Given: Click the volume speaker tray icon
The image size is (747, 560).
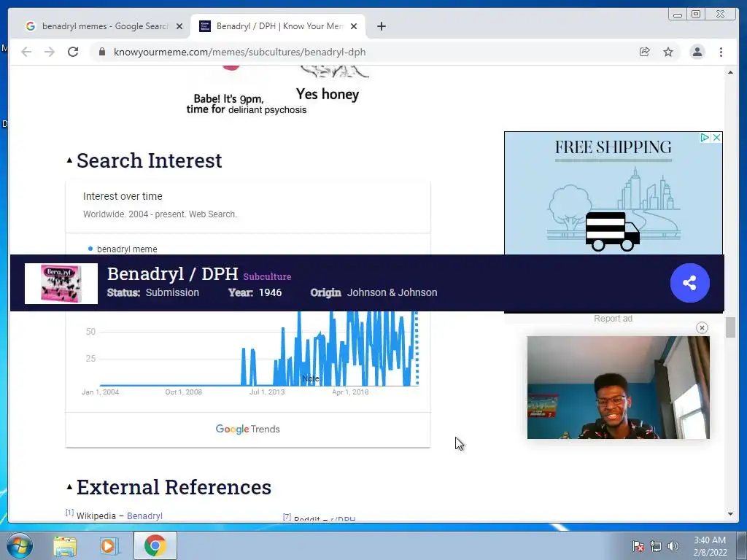Looking at the screenshot, I should coord(673,546).
